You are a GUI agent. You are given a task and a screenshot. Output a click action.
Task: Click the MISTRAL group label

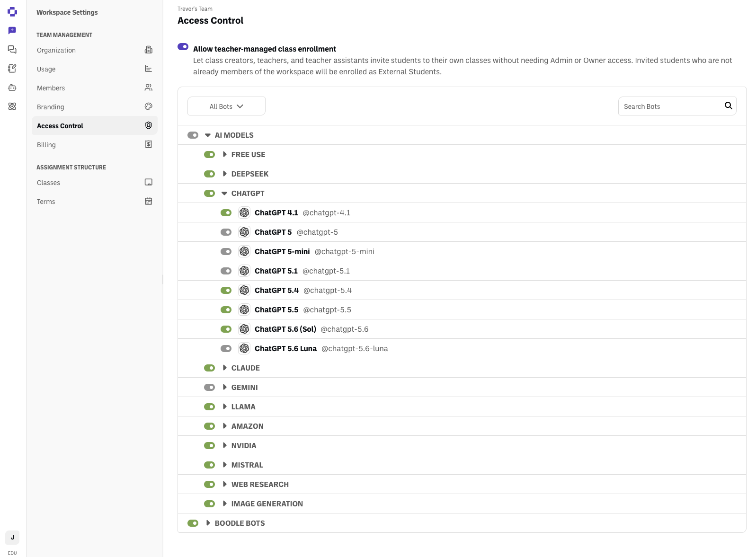coord(247,465)
